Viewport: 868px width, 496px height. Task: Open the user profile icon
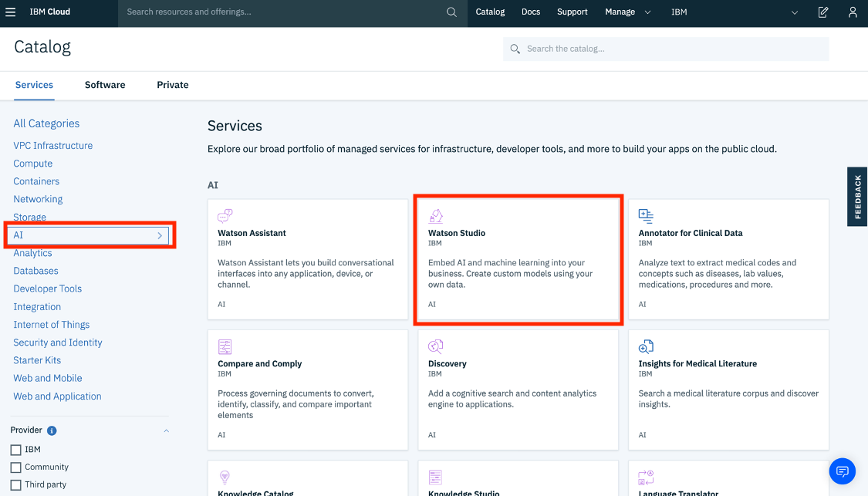point(853,12)
